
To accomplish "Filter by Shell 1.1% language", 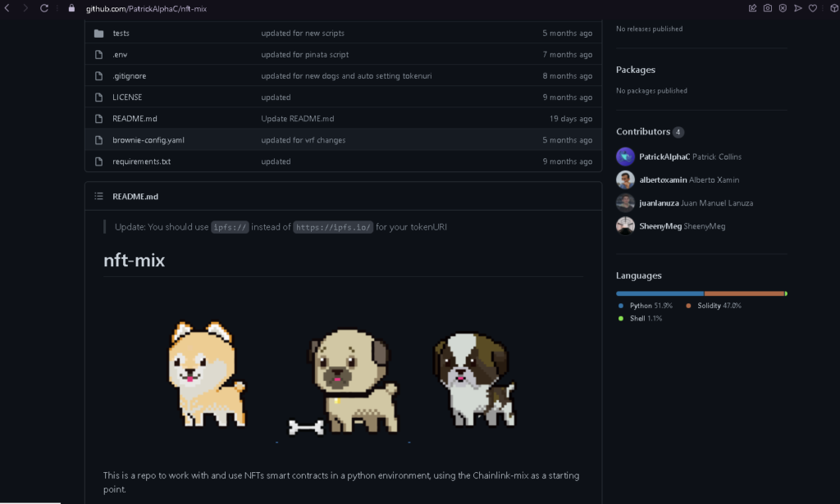I will 640,318.
